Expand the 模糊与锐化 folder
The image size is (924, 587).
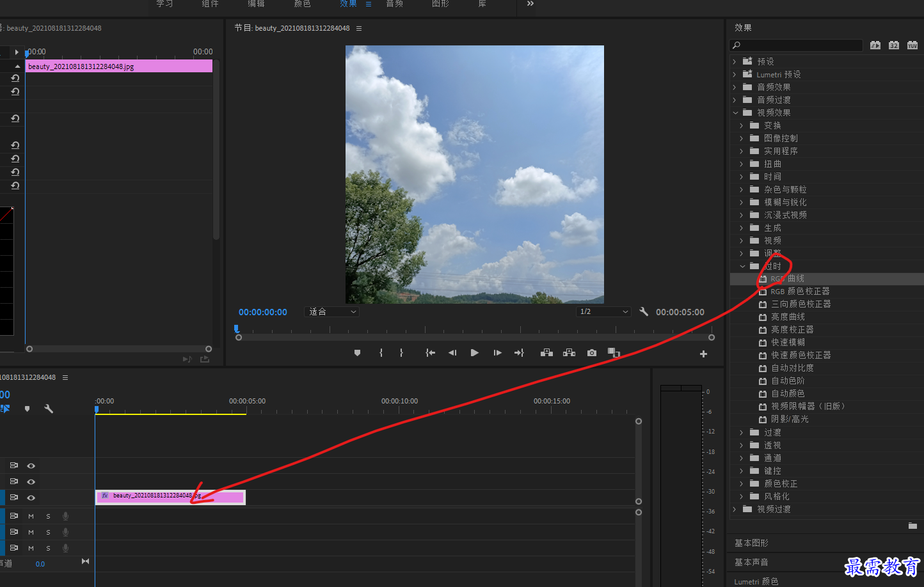pyautogui.click(x=742, y=202)
